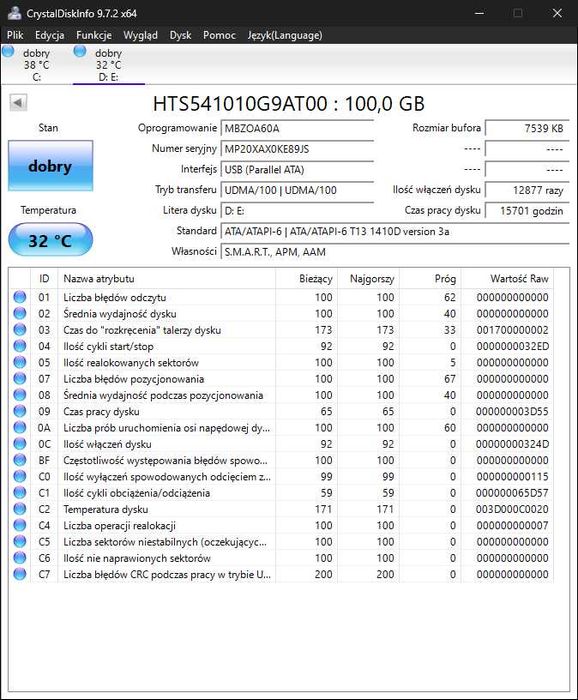Click the 32 °C temperature button
578x700 pixels.
pos(50,240)
